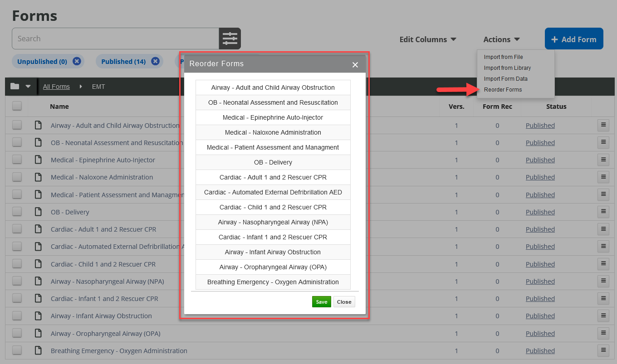Open row menu for Cardiac - Adult 1 and 2 Rescuer CPR
Screen dimensions: 617x364
(603, 229)
